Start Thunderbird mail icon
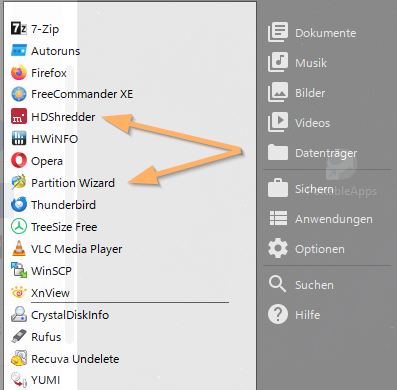The height and width of the screenshot is (390, 397). pyautogui.click(x=19, y=204)
